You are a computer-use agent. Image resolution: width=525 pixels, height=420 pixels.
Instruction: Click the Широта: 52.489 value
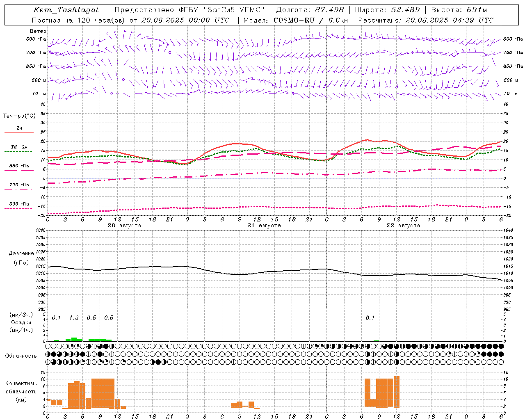click(387, 10)
